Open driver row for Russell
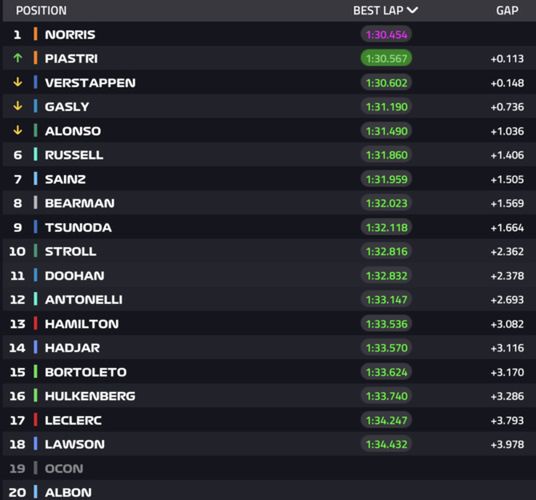The image size is (536, 500). click(269, 155)
